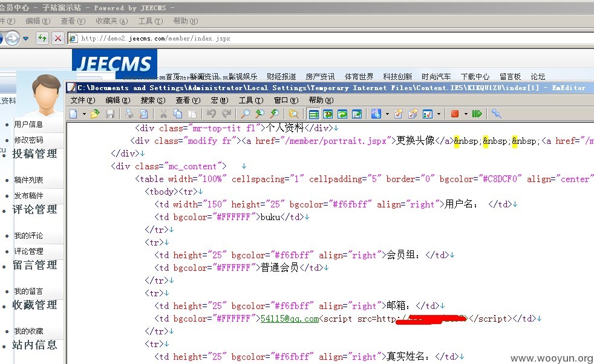Screen dimensions: 594x364
Task: Toggle the Wrap by Window icon
Action: (x=342, y=114)
